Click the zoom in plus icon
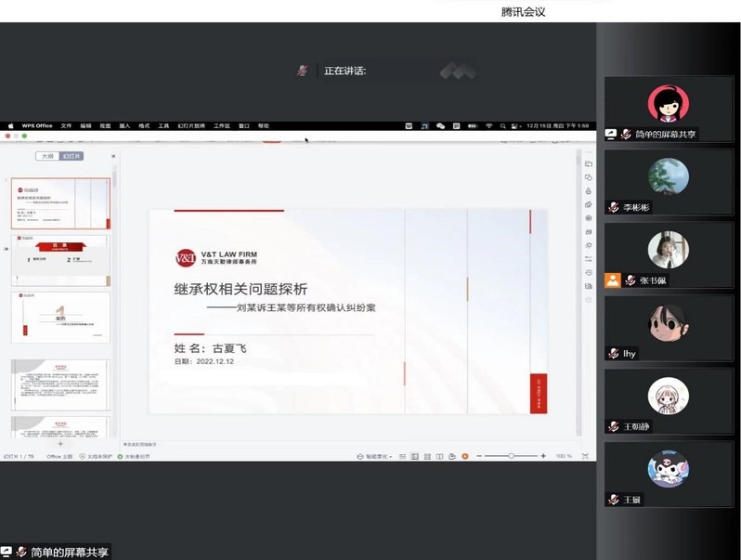The width and height of the screenshot is (741, 560). pos(542,456)
